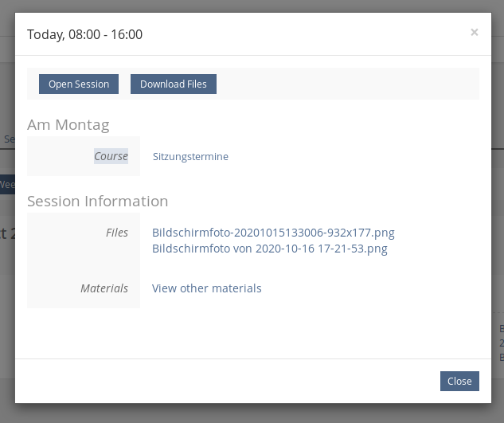
Task: Click the partially hidden tab at left edge
Action: pyautogui.click(x=7, y=139)
